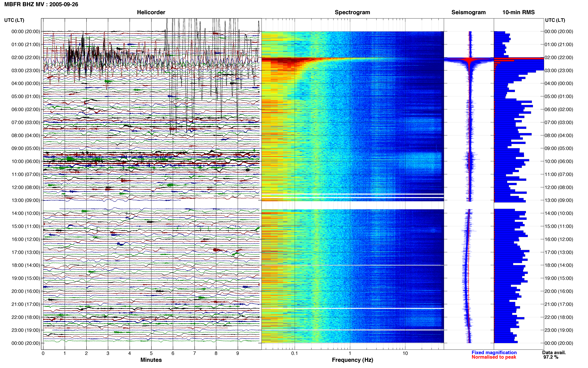Click 'UTC (LT)' label beside the Helicorder panel

(x=14, y=20)
